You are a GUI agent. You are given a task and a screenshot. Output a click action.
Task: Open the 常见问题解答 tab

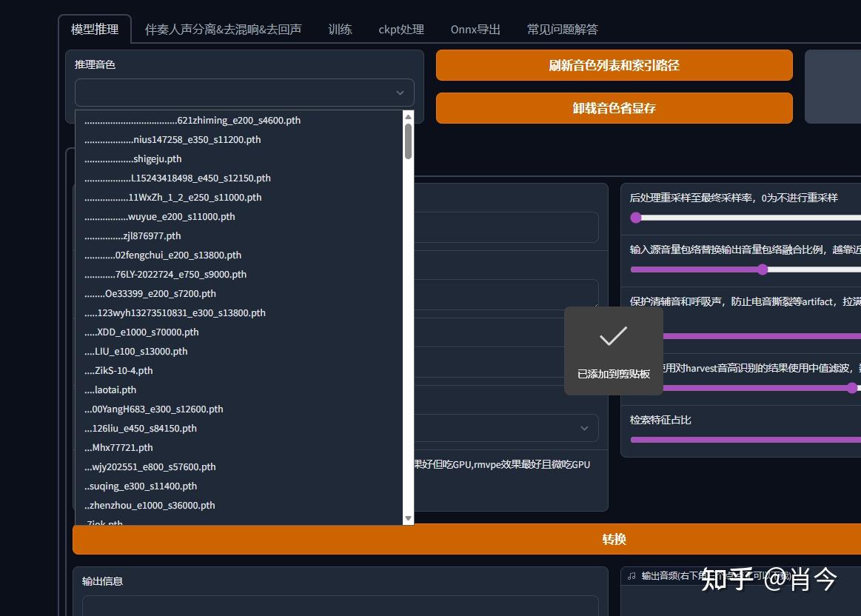click(563, 29)
